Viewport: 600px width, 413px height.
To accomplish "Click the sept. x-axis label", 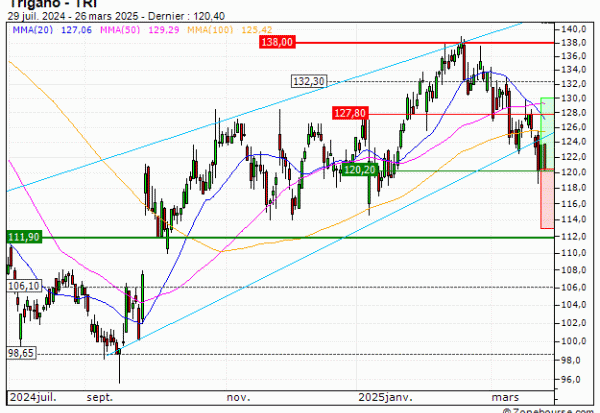I will point(99,398).
